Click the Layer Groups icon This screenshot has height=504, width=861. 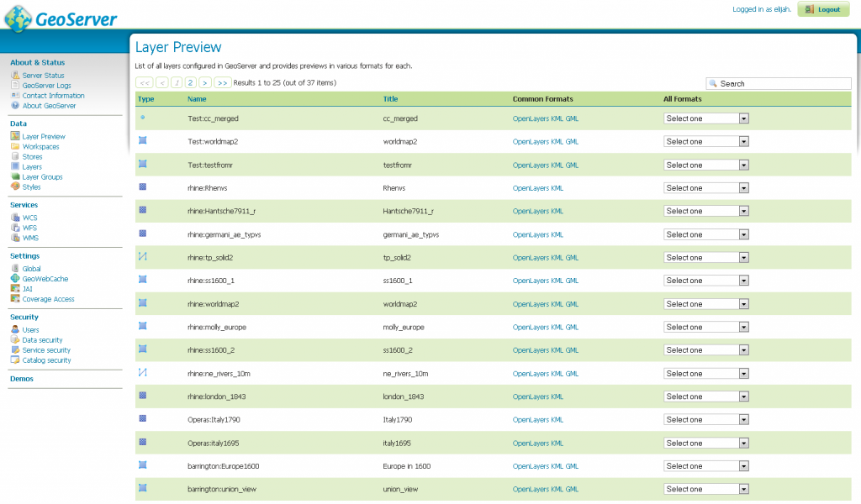pos(15,176)
